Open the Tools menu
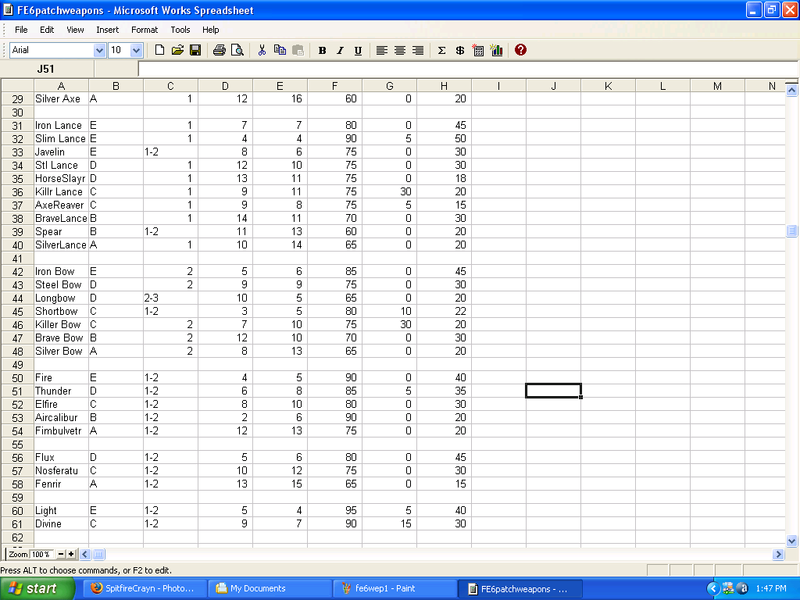This screenshot has width=800, height=600. [180, 30]
